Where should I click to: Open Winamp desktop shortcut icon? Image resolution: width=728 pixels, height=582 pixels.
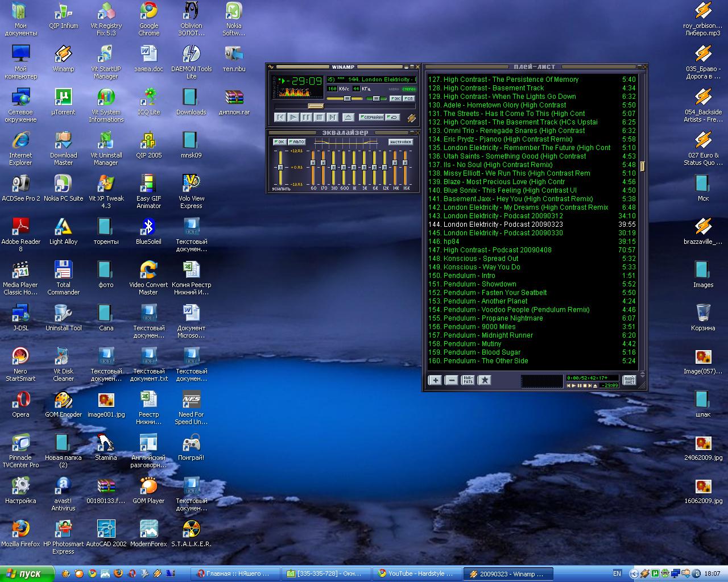(63, 59)
